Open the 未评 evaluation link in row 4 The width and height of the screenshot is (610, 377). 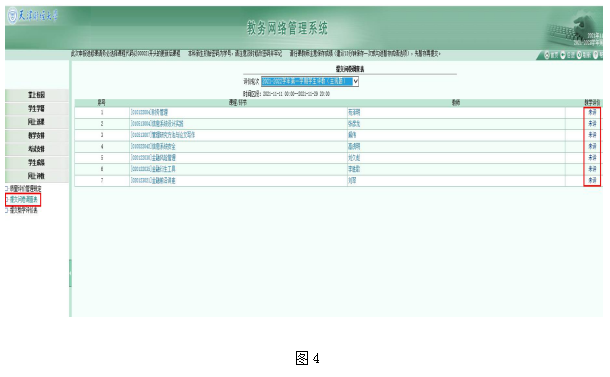tap(592, 147)
